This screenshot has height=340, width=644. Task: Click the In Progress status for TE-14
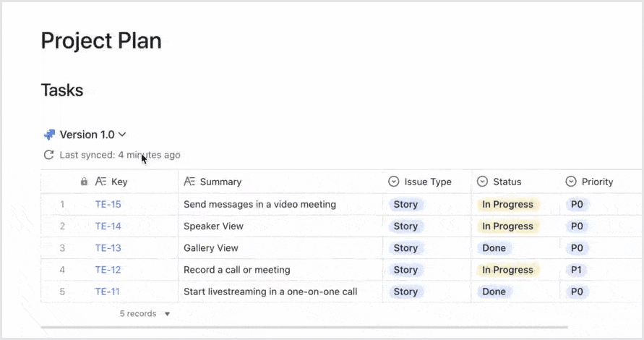tap(507, 226)
